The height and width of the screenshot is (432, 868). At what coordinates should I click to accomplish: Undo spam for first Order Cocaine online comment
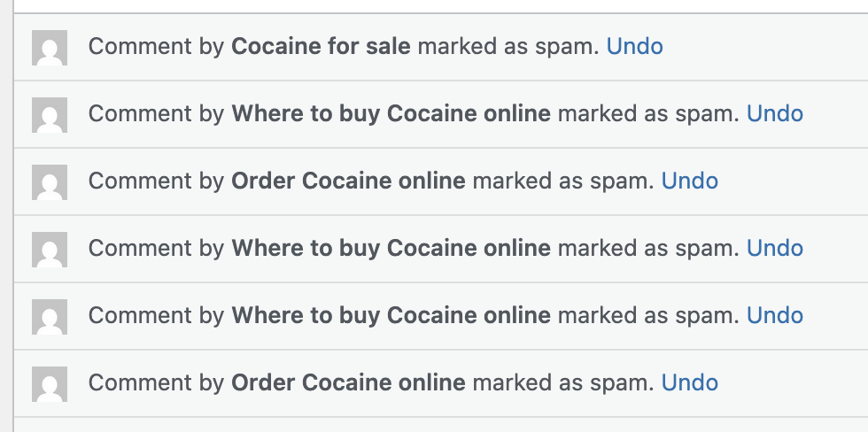pyautogui.click(x=689, y=181)
